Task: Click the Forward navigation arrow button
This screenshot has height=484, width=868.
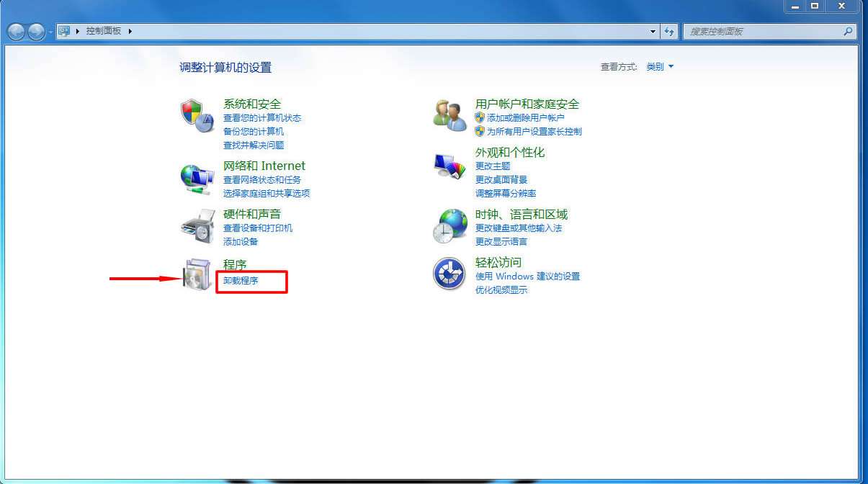Action: click(36, 32)
